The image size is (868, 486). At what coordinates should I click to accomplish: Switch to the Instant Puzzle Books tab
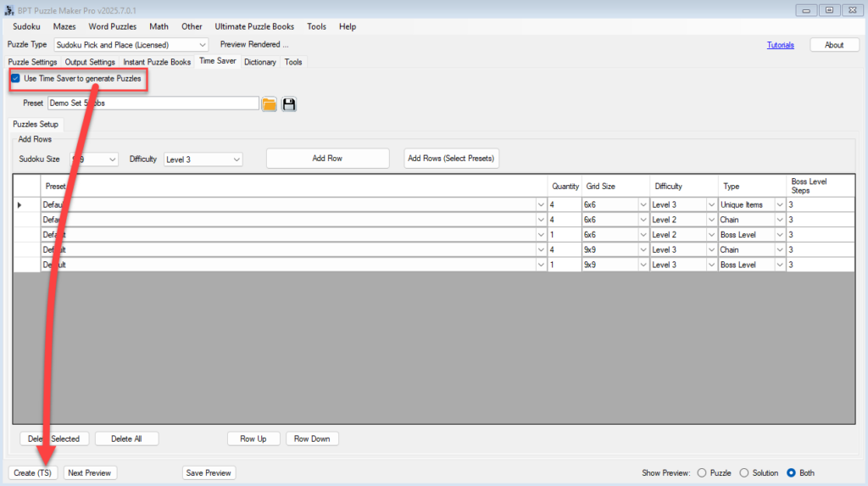[x=157, y=62]
